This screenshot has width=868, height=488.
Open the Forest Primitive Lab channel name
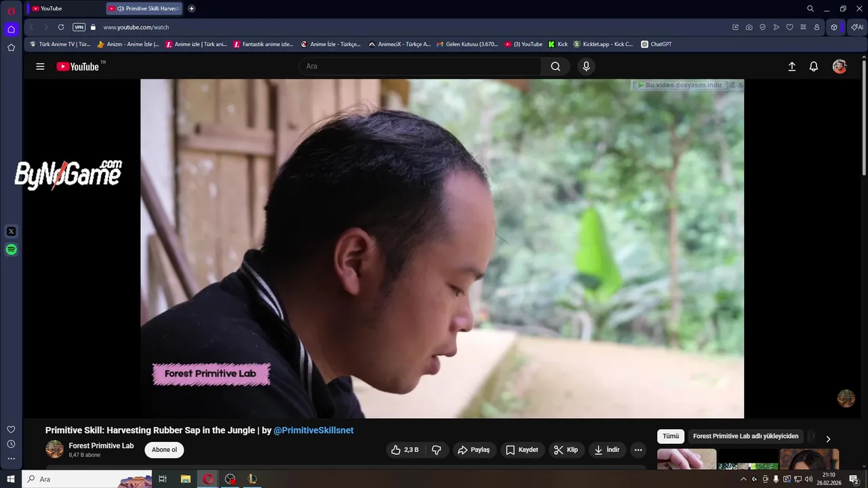pyautogui.click(x=101, y=446)
